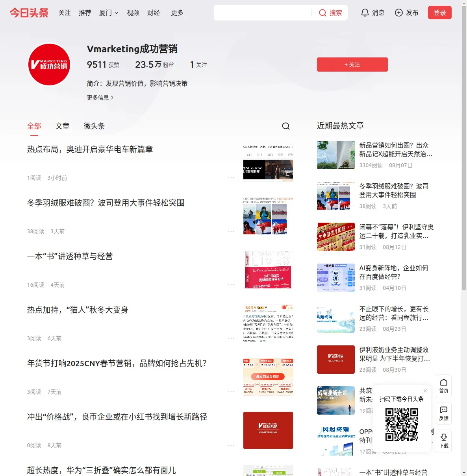Open article 热点加持，"猫人"秋冬大变身
Viewport: 467px width, 476px height.
tap(78, 310)
